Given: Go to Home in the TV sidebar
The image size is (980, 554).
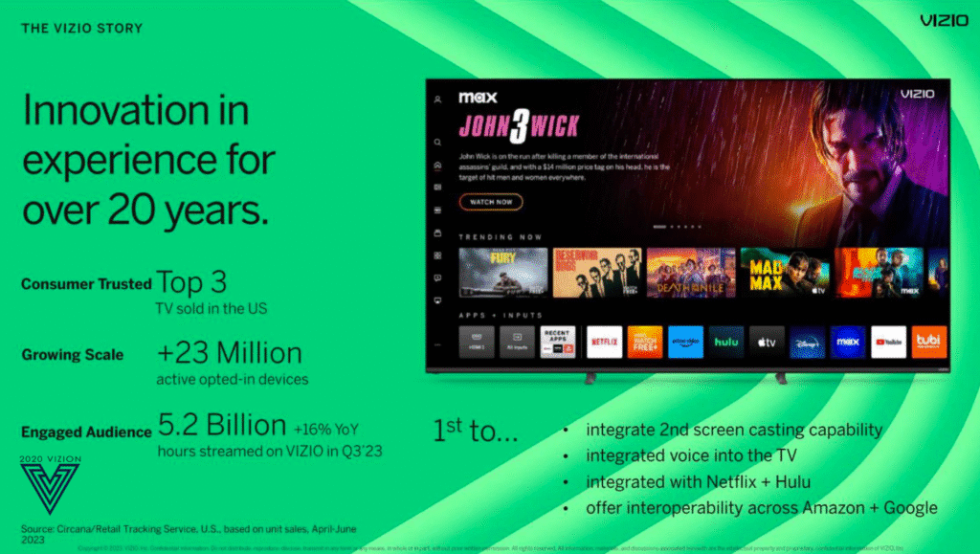Looking at the screenshot, I should [x=437, y=165].
